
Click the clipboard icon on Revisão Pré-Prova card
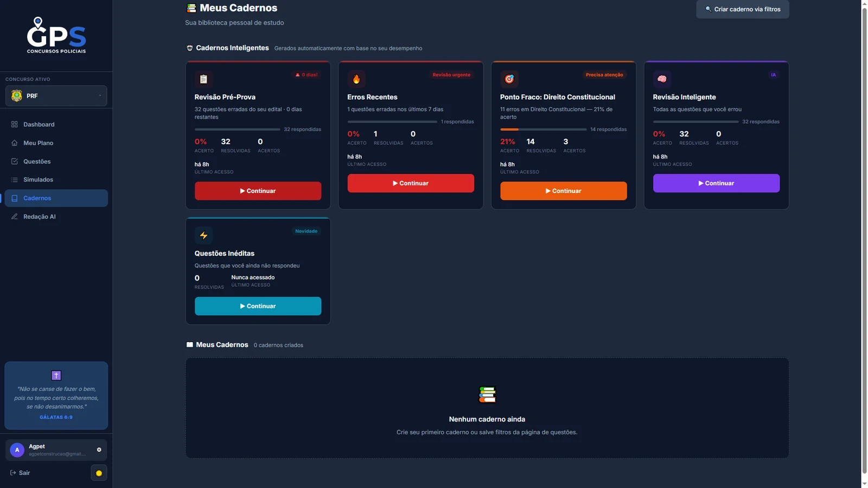pos(203,79)
